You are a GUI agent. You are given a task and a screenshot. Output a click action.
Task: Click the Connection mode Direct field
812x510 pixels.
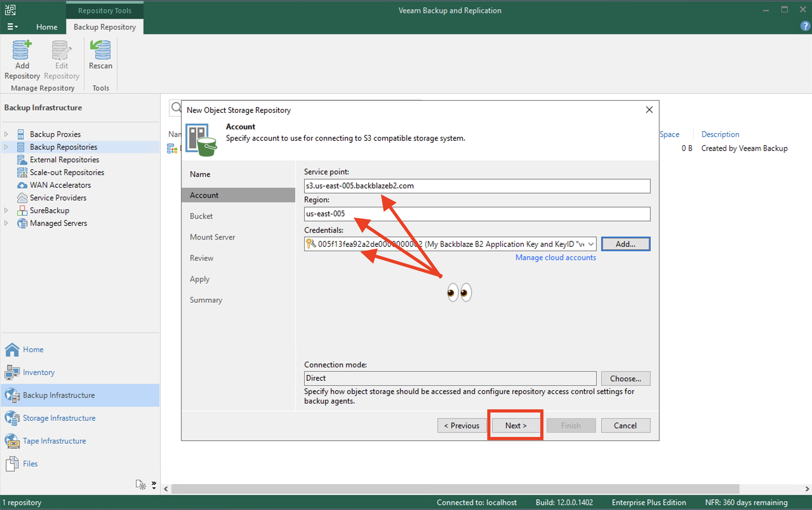(x=450, y=378)
